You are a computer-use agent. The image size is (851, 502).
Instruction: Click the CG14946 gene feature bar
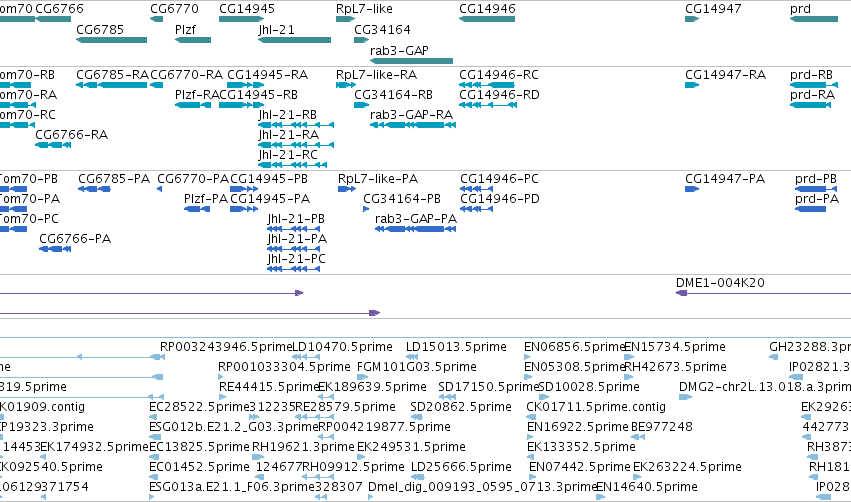point(487,19)
